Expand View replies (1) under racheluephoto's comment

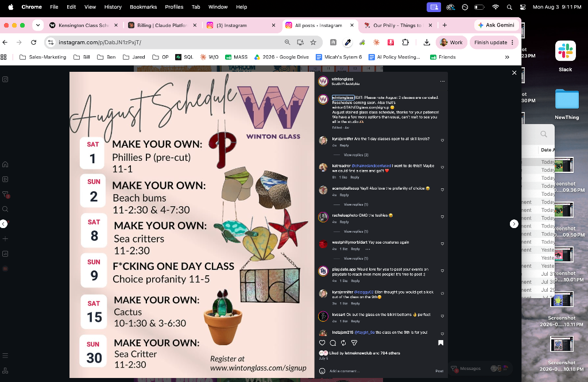356,231
